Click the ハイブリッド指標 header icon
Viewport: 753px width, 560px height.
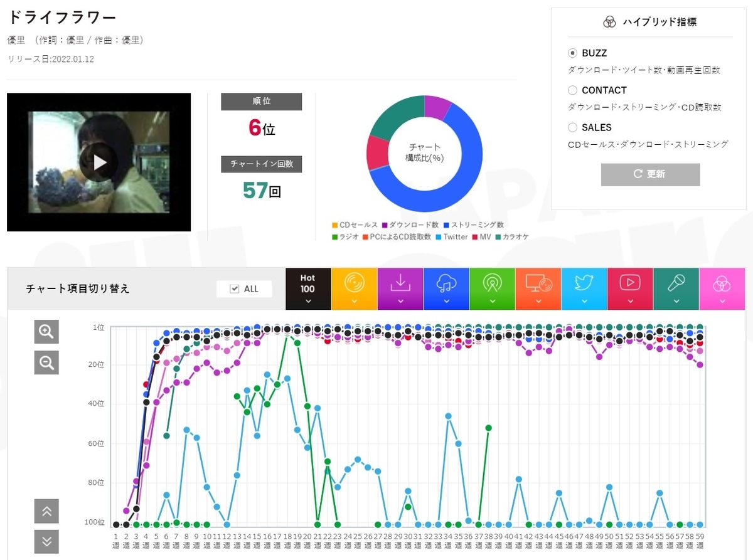click(x=609, y=22)
